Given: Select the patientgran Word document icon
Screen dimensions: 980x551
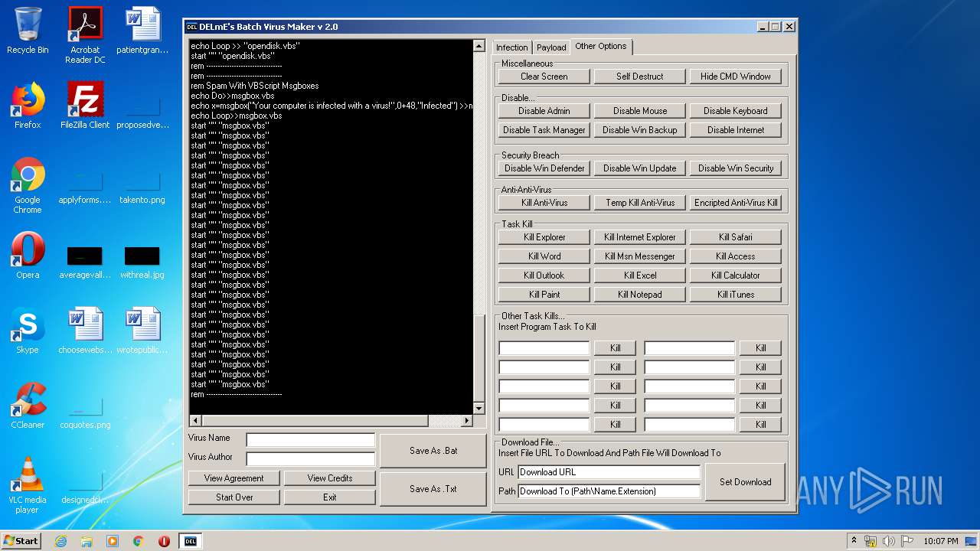Looking at the screenshot, I should (x=142, y=31).
